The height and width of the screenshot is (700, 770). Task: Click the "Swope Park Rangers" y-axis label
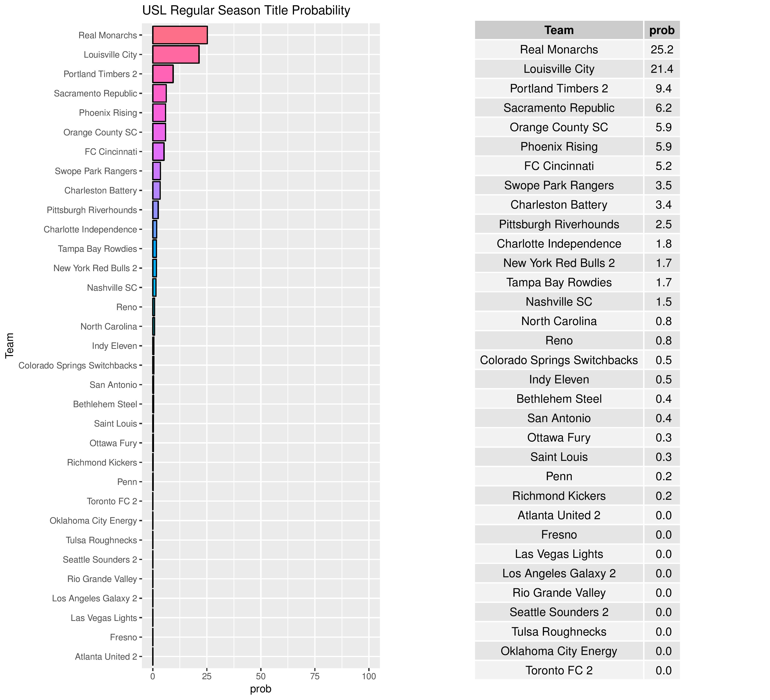click(x=96, y=171)
